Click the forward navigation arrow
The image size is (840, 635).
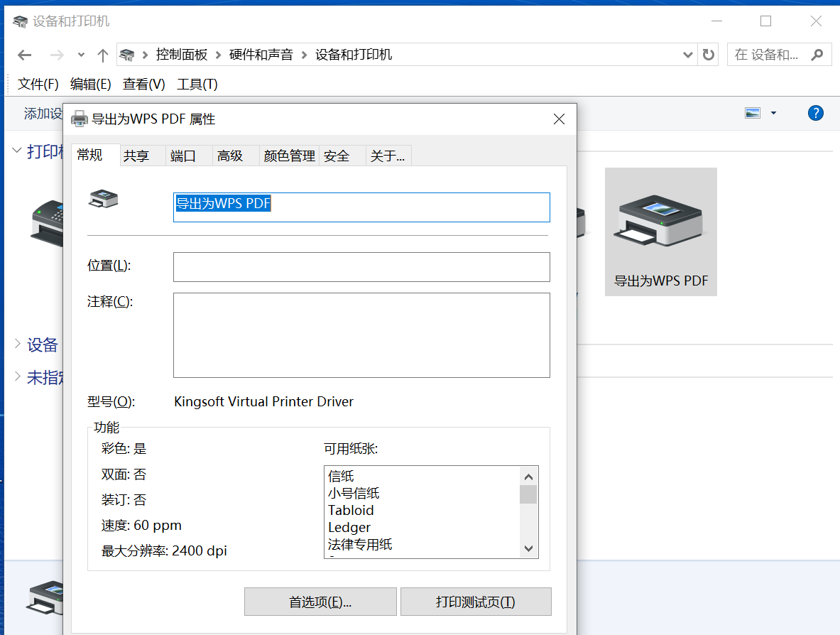[55, 54]
